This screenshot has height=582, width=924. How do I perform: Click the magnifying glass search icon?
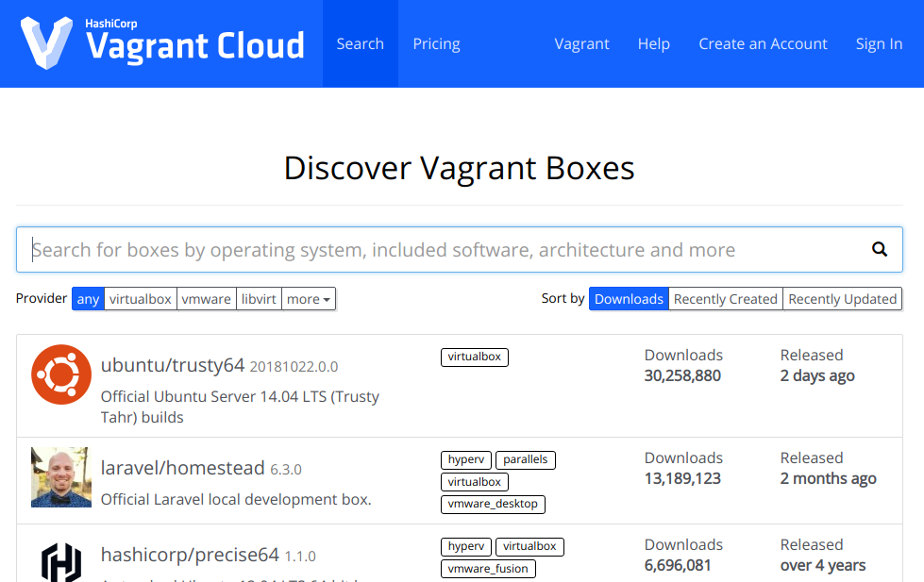pyautogui.click(x=880, y=249)
